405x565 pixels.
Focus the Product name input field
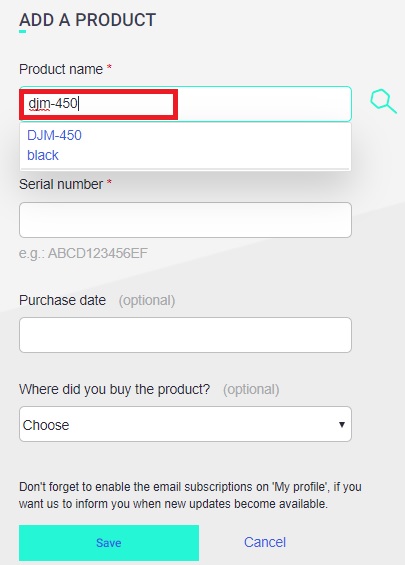coord(185,104)
